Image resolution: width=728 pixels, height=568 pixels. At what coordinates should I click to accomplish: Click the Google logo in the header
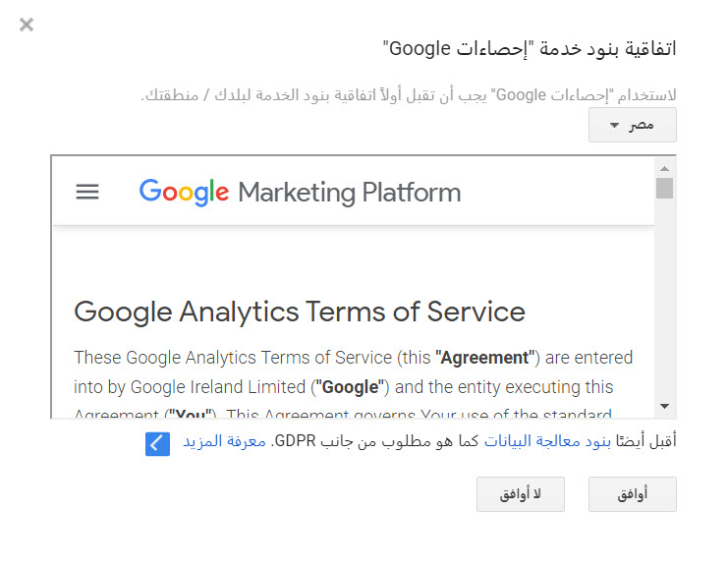pyautogui.click(x=184, y=192)
